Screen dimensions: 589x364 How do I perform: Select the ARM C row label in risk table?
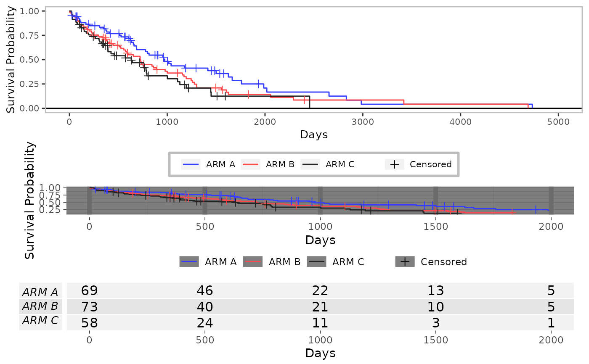40,320
